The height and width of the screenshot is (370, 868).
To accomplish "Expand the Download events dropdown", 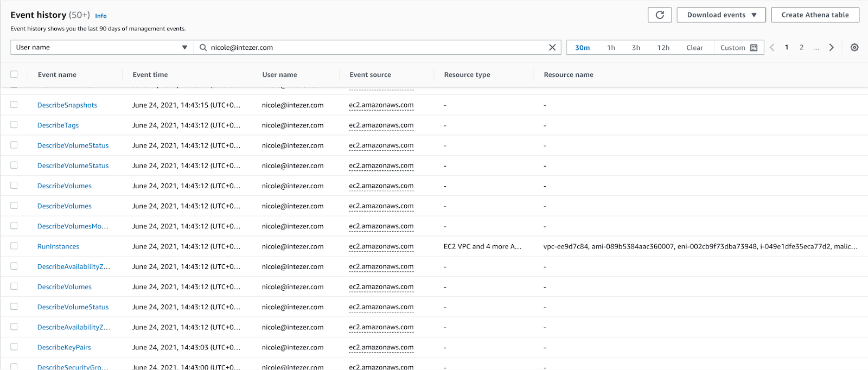I will [721, 15].
